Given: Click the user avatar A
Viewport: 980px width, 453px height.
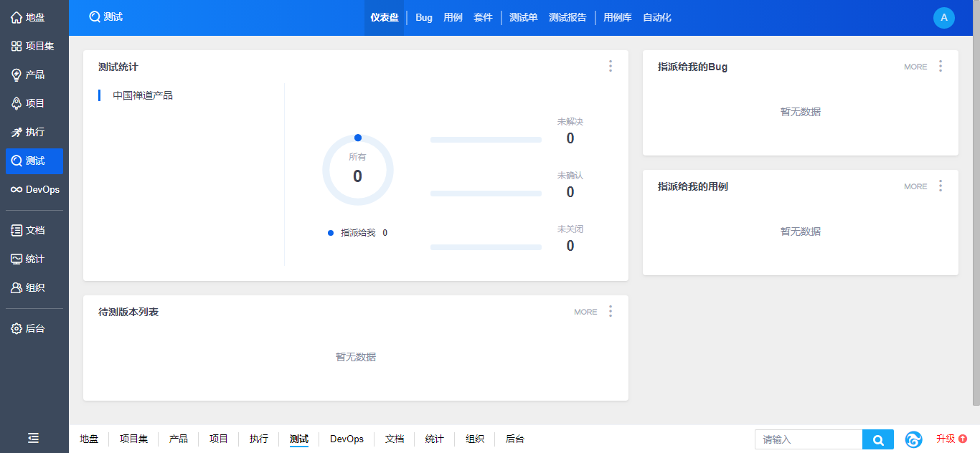Looking at the screenshot, I should pos(944,18).
